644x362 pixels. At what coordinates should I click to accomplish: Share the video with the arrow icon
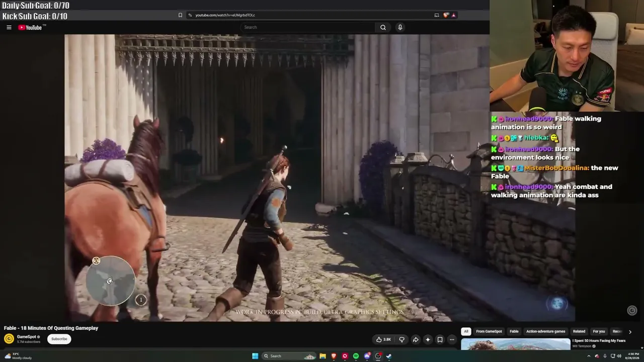point(416,339)
